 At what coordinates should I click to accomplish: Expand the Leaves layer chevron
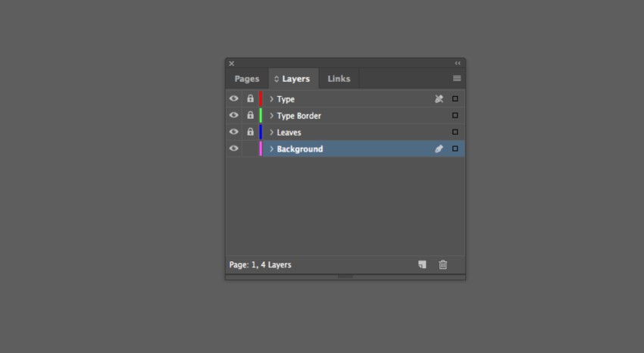coord(271,133)
